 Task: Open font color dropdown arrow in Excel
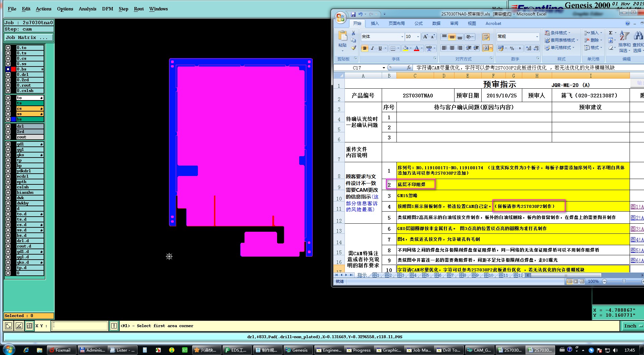coord(422,48)
